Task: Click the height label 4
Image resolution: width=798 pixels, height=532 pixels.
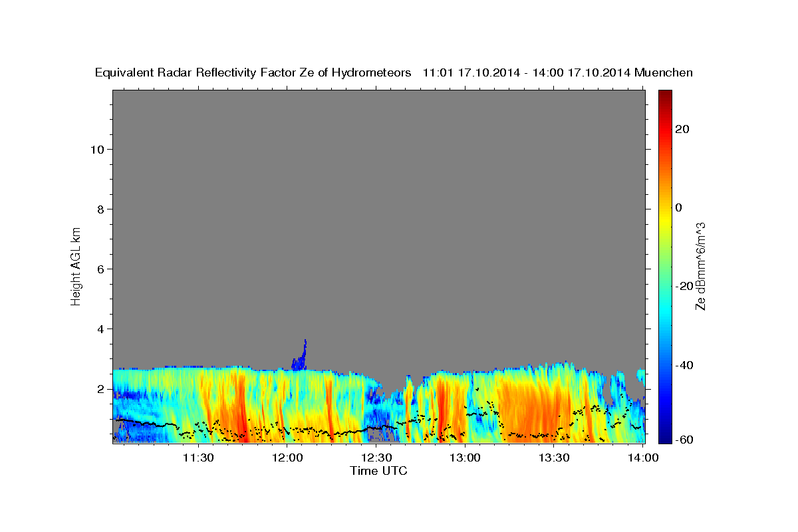Action: 101,329
